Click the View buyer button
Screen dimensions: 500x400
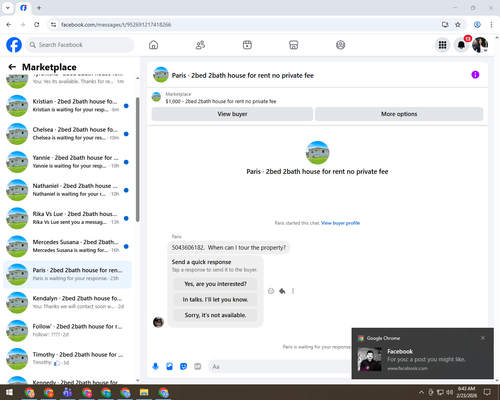pyautogui.click(x=232, y=114)
